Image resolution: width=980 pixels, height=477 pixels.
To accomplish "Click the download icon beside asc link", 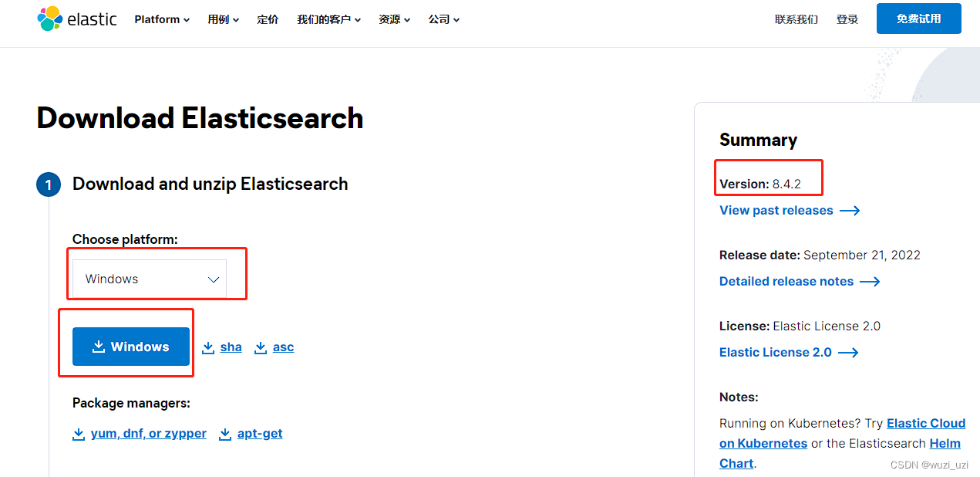I will point(261,347).
